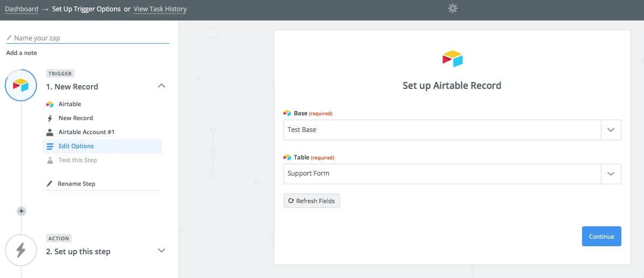Screen dimensions: 644x278
Task: Click the Refresh Fields button
Action: [x=311, y=201]
